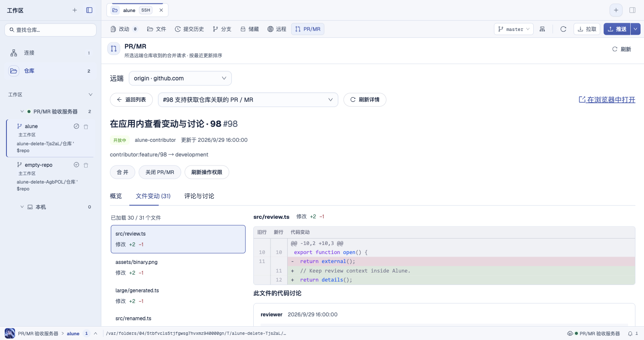
Task: Switch to the 概览 overview tab
Action: pos(116,196)
